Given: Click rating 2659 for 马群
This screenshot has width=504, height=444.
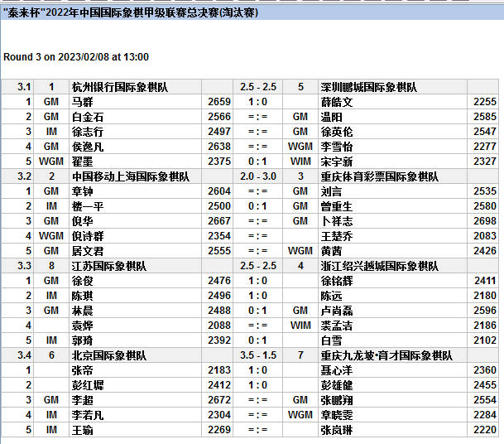Looking at the screenshot, I should point(219,102).
